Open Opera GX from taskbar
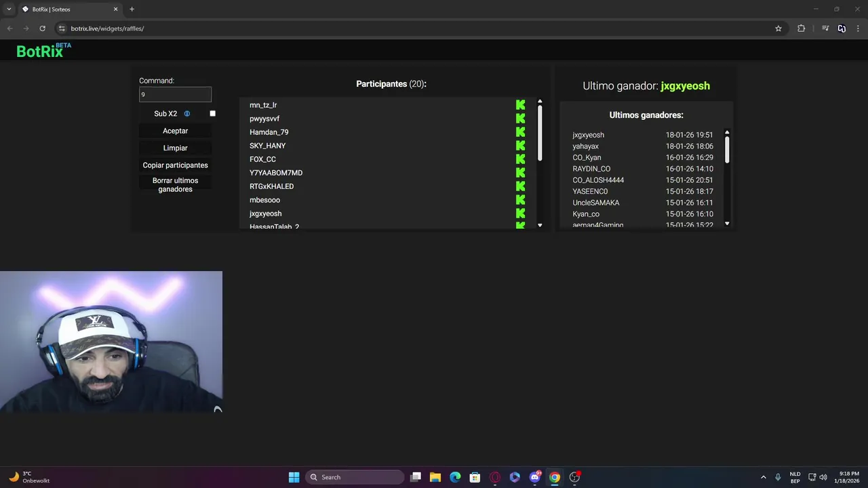This screenshot has width=868, height=488. pos(495,477)
